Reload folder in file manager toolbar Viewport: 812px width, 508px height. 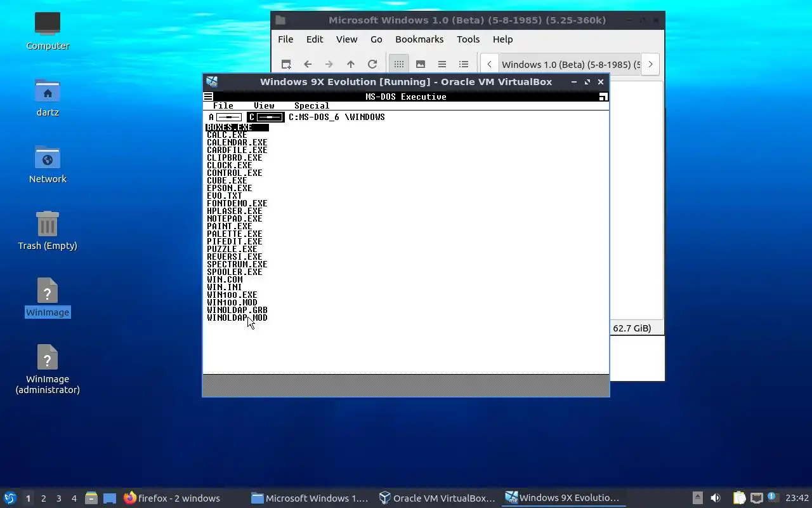point(372,64)
